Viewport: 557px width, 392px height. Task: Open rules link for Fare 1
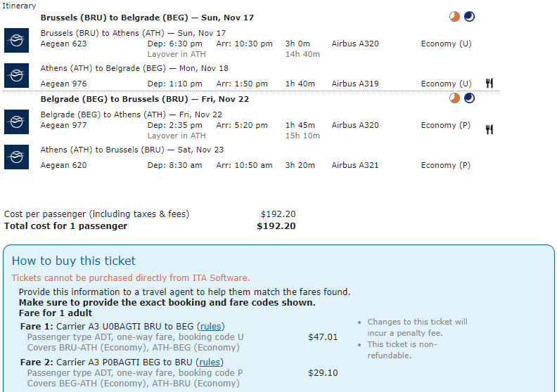point(211,327)
